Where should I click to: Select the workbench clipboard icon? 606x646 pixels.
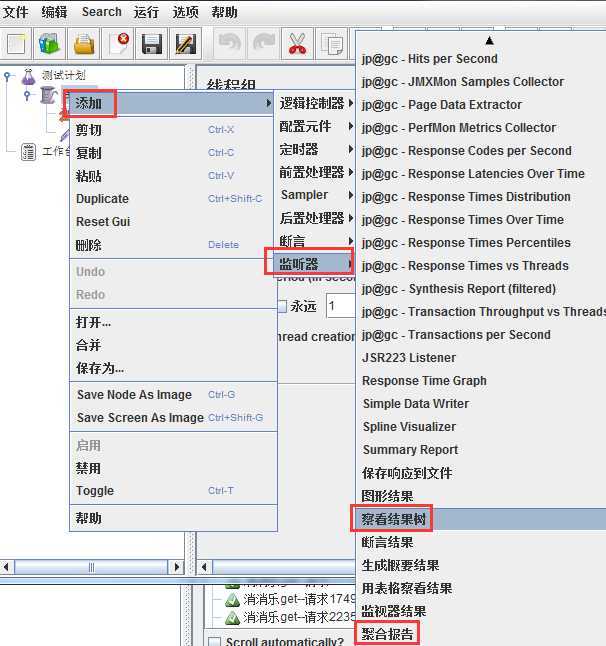tap(28, 152)
